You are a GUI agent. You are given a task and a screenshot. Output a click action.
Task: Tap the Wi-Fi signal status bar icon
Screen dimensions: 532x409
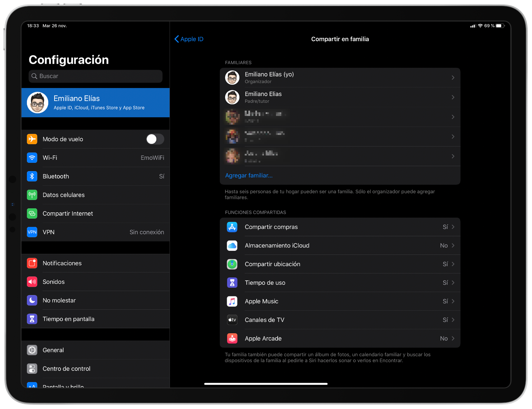point(480,26)
